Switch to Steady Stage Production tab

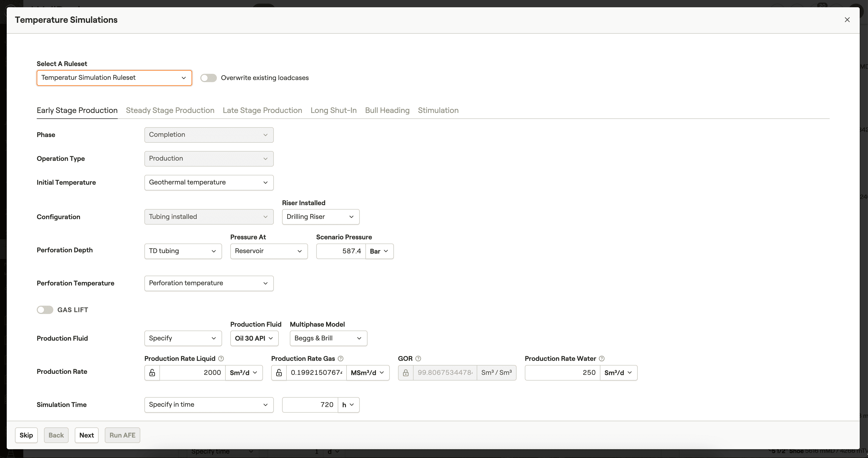coord(170,110)
